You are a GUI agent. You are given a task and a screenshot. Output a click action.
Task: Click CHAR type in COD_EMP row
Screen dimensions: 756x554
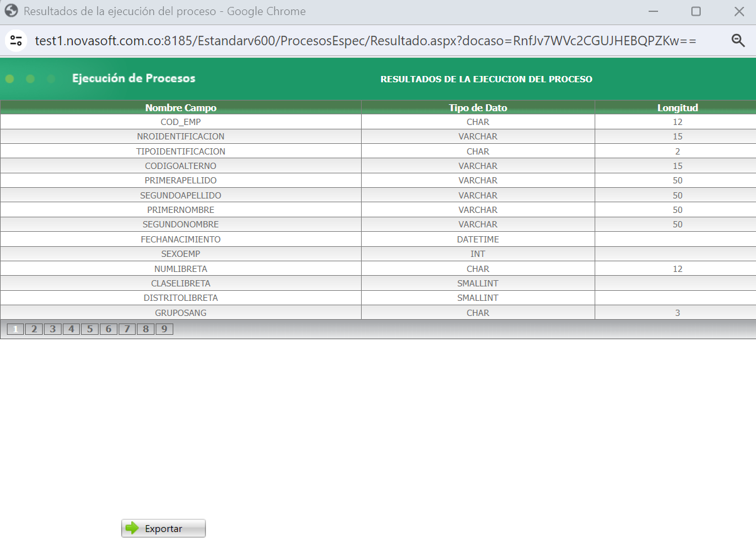(478, 122)
